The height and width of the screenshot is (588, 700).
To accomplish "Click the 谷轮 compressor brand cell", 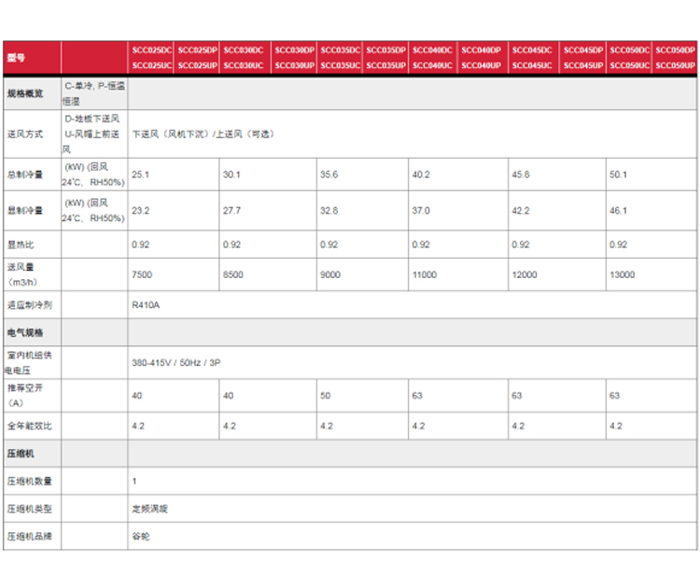I will pyautogui.click(x=141, y=537).
